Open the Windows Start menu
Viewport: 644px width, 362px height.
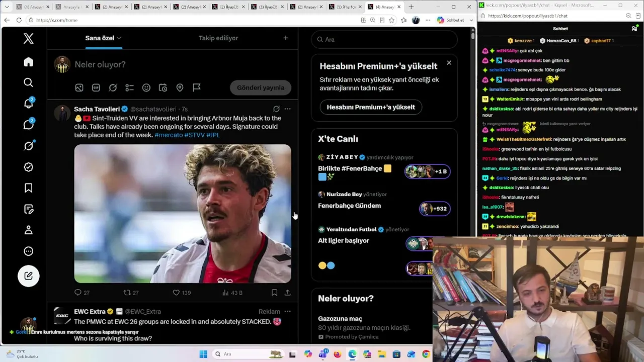coord(203,354)
